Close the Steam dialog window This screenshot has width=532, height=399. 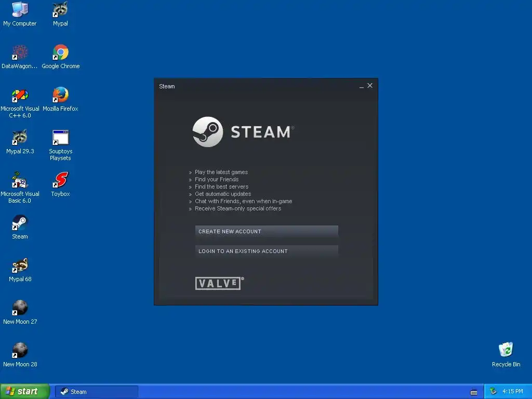click(370, 86)
